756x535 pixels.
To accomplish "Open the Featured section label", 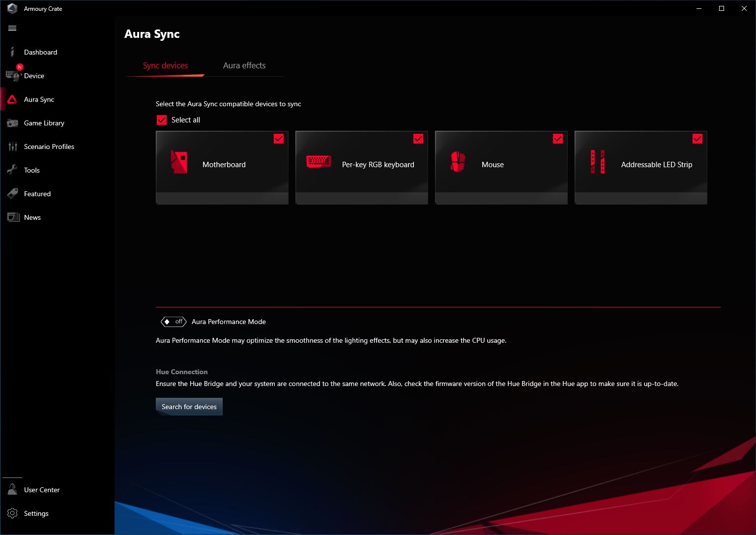I will tap(37, 194).
